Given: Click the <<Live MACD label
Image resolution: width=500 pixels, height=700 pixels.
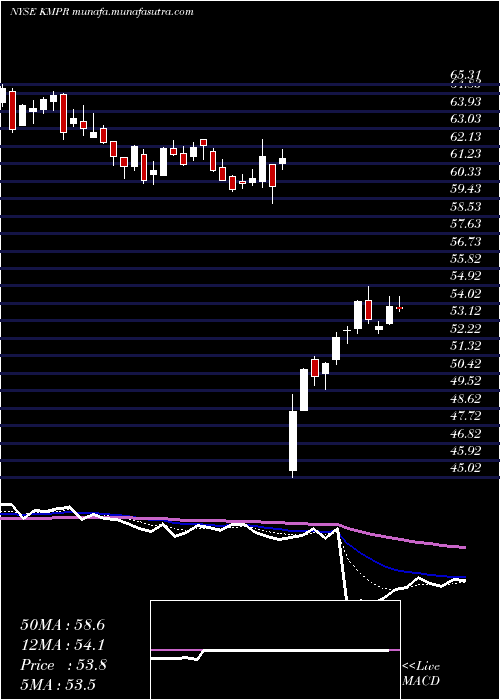Looking at the screenshot, I should [x=421, y=674].
